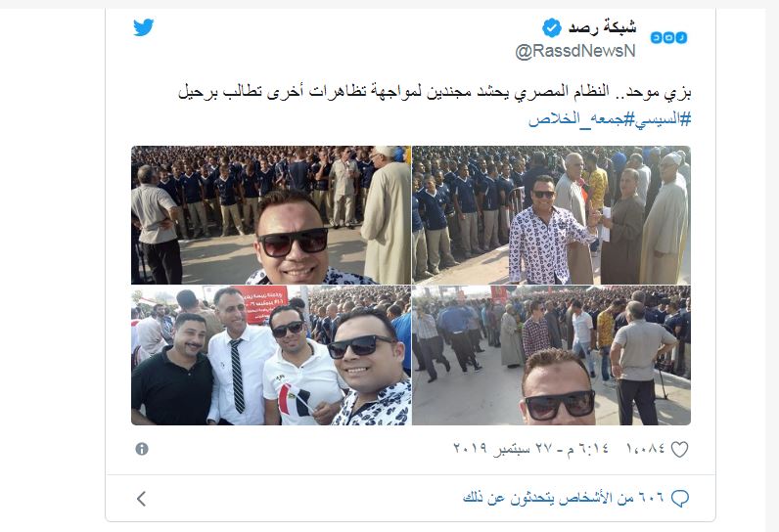779x532 pixels.
Task: Like the tweet with the heart icon
Action: tap(679, 450)
